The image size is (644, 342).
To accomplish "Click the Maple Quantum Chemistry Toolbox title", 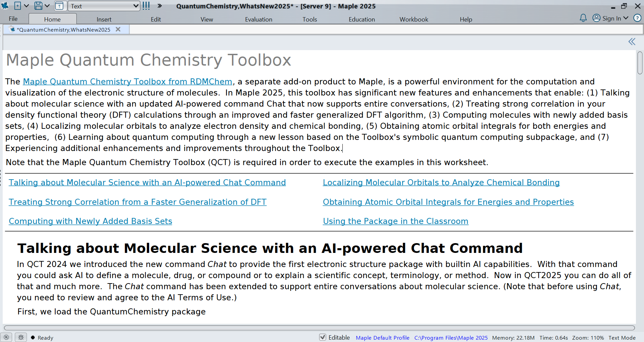I will click(148, 61).
